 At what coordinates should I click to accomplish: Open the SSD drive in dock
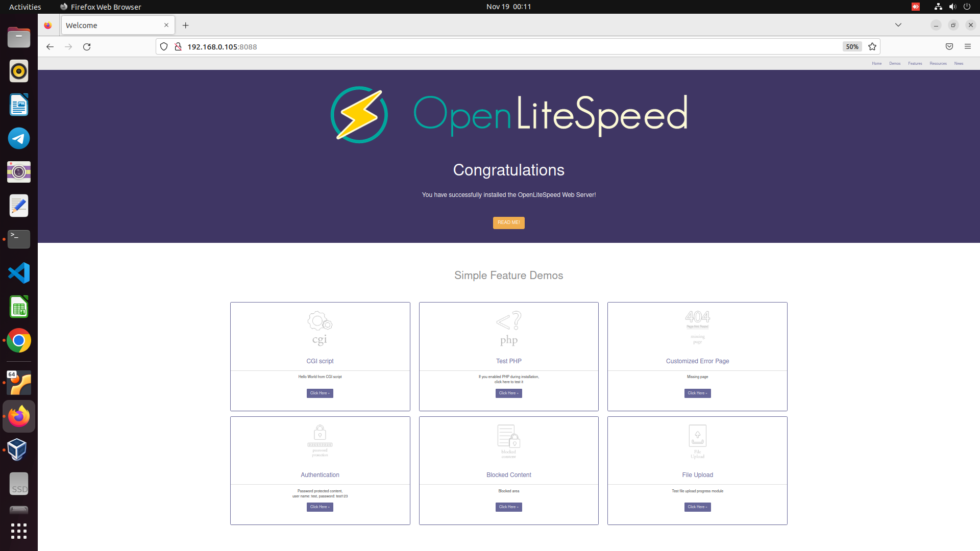tap(19, 484)
